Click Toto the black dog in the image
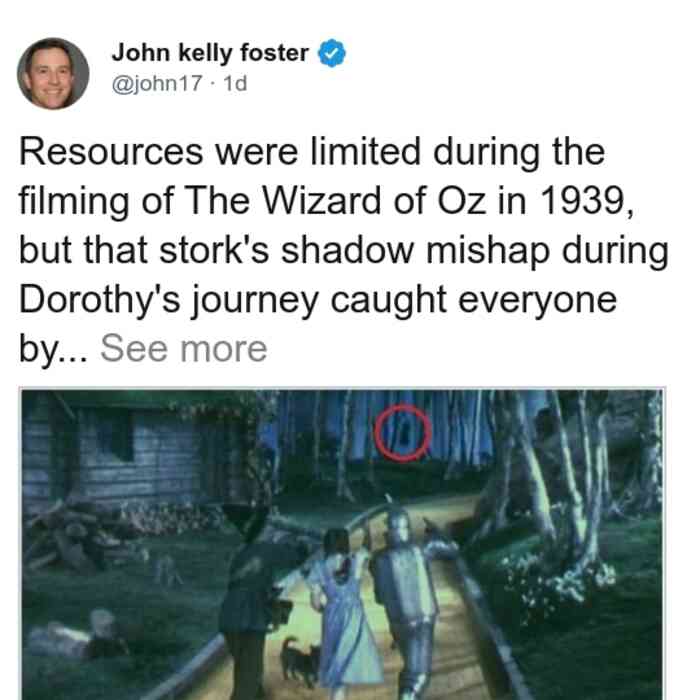The height and width of the screenshot is (700, 700). coord(299,661)
